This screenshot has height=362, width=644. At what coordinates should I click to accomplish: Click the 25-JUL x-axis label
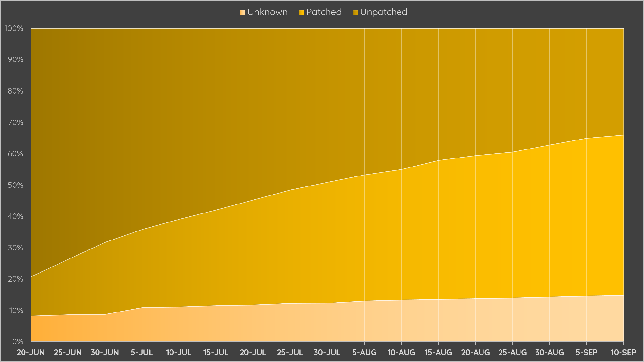click(x=290, y=352)
